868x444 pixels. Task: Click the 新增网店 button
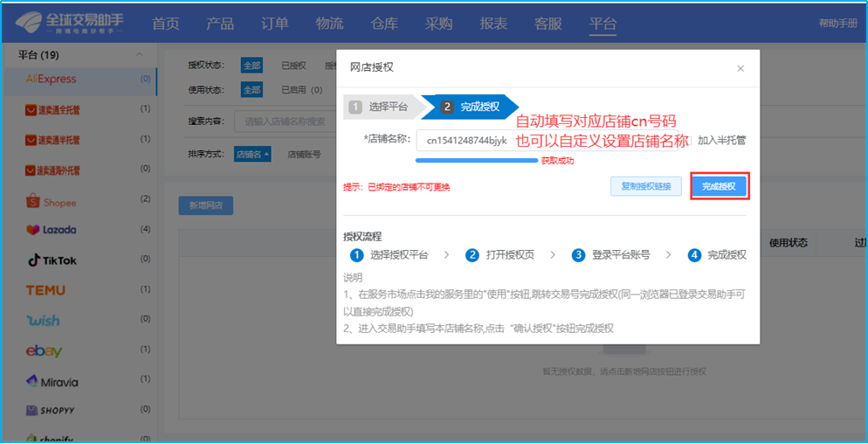[x=205, y=205]
